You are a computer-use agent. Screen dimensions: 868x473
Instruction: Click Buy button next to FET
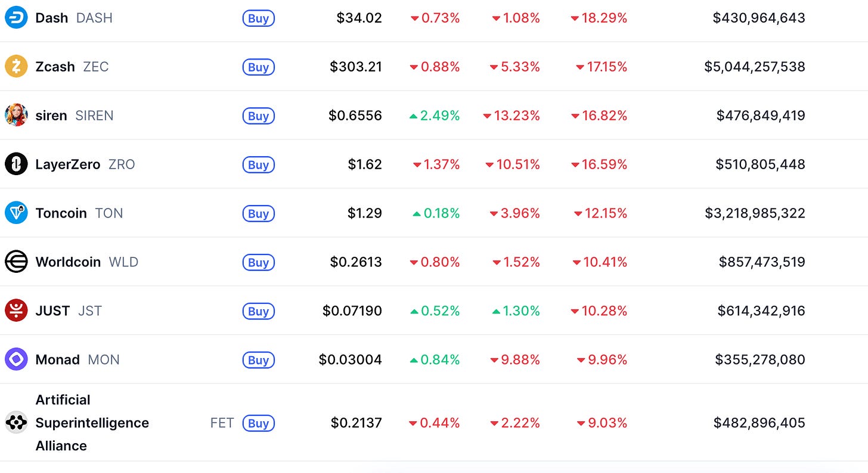259,424
